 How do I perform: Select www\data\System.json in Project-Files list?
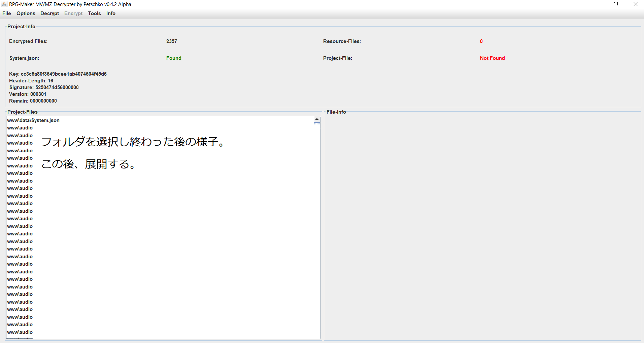pyautogui.click(x=160, y=120)
